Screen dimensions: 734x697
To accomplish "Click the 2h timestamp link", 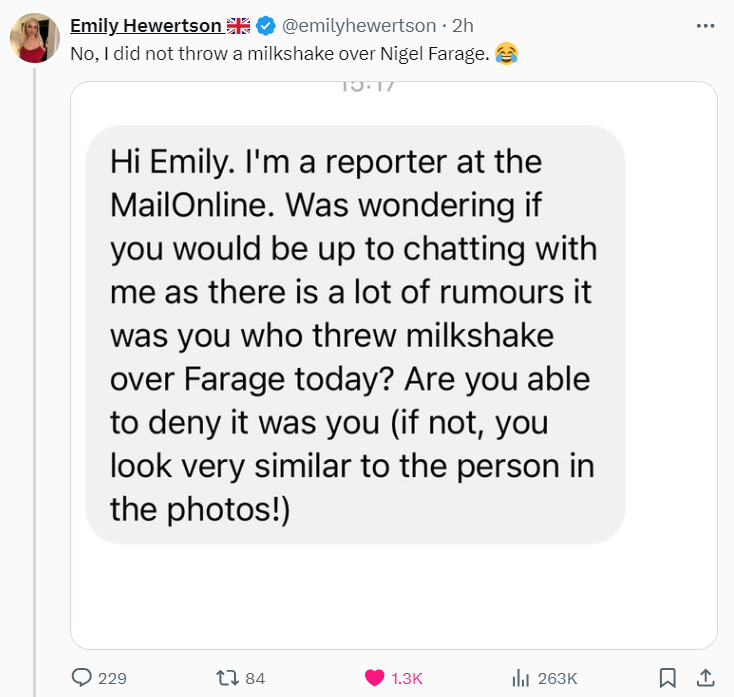I will click(462, 27).
